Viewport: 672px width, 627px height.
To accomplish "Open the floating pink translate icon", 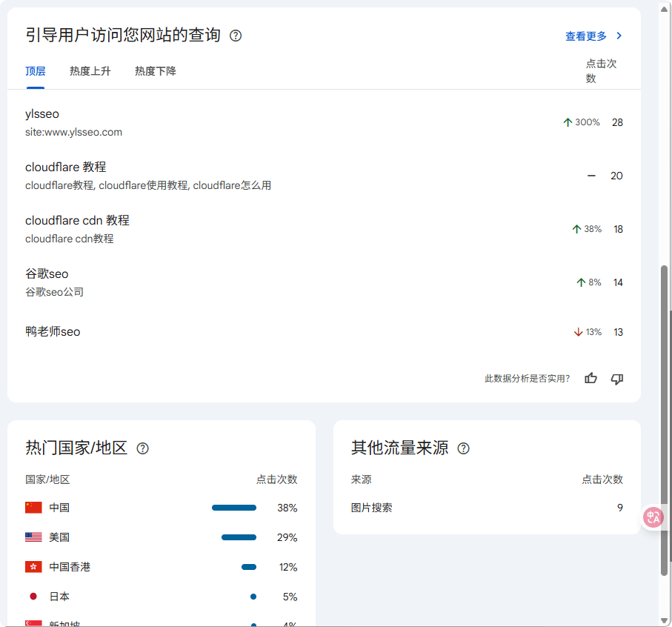I will point(653,517).
